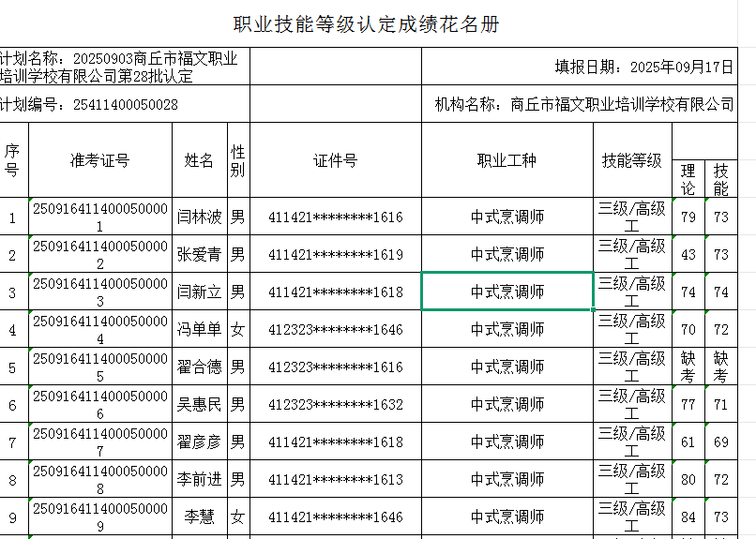Select 翟合德's 缺考 theory score cell
Viewport: 756px width, 539px height.
coord(688,367)
